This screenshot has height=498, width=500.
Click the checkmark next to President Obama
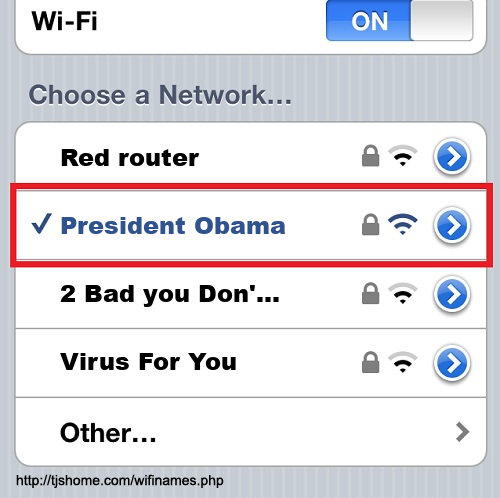[x=41, y=223]
